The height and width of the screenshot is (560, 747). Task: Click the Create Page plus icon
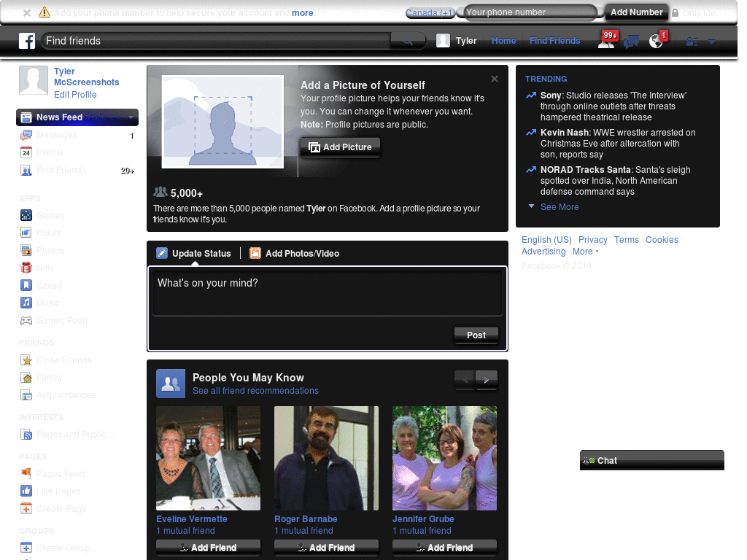pyautogui.click(x=26, y=508)
